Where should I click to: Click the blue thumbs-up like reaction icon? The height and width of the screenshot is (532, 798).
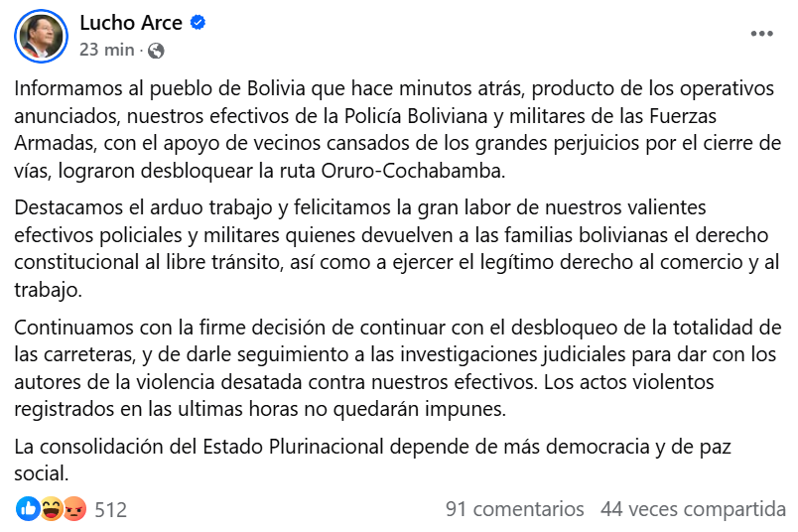[28, 508]
